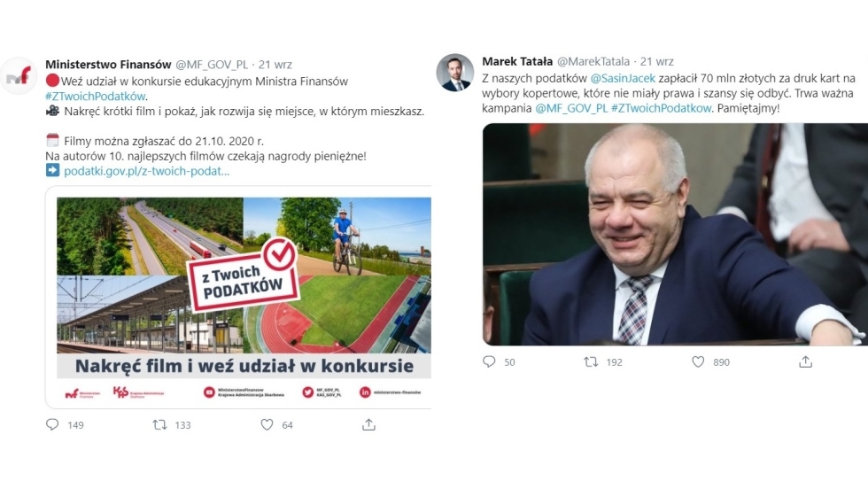The width and height of the screenshot is (868, 489).
Task: View the 'z Twoich Podatków' contest image
Action: click(244, 297)
